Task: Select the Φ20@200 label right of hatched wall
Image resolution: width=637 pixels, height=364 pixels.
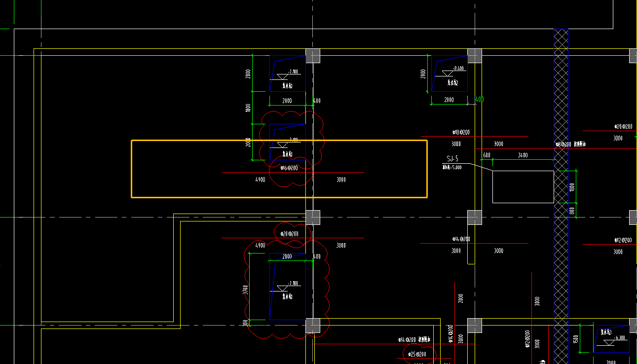Action: click(623, 127)
